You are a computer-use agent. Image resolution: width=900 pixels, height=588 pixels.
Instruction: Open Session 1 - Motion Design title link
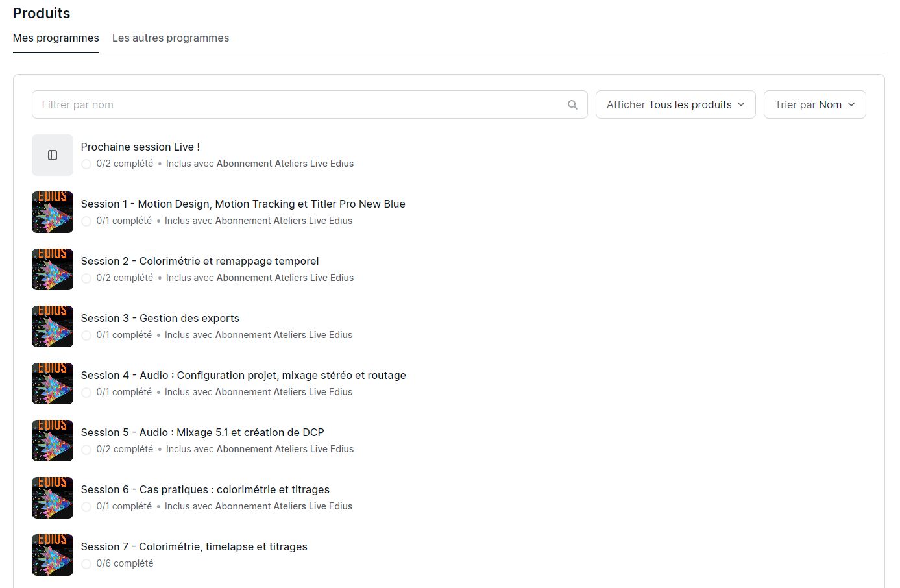[x=243, y=204]
